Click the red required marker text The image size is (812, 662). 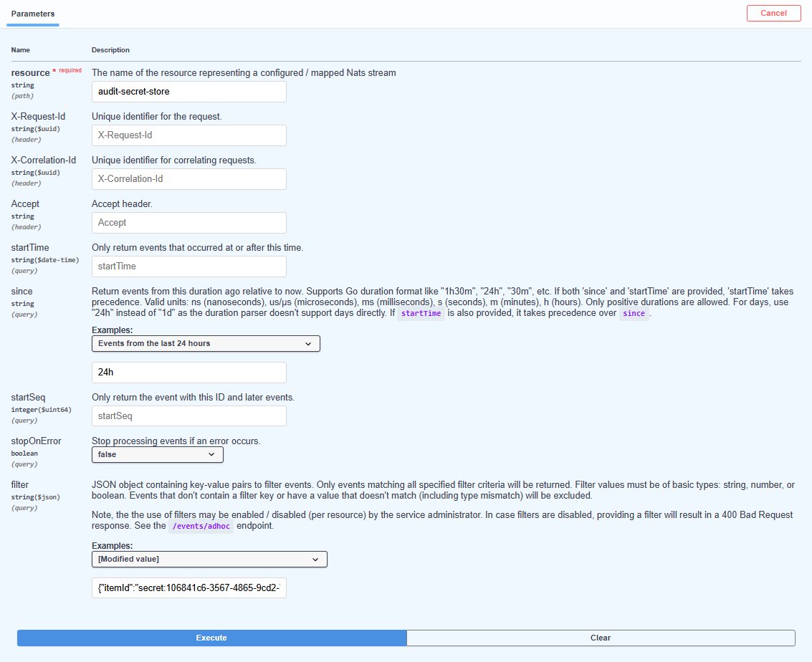tap(70, 70)
